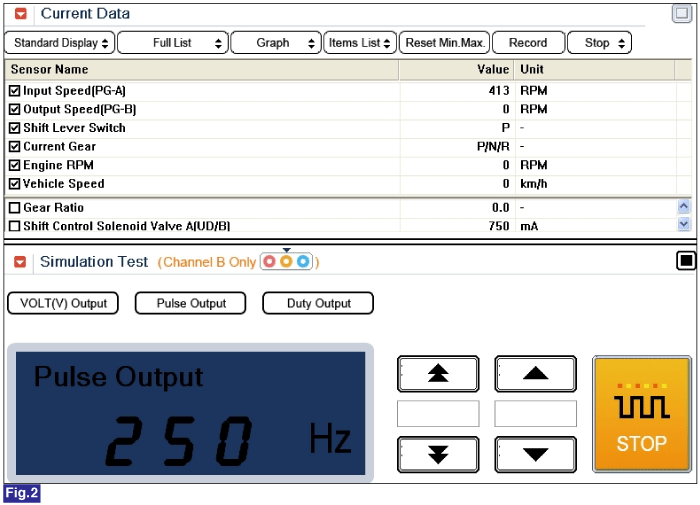
Task: Switch to VOLT(V) Output mode
Action: [x=63, y=304]
